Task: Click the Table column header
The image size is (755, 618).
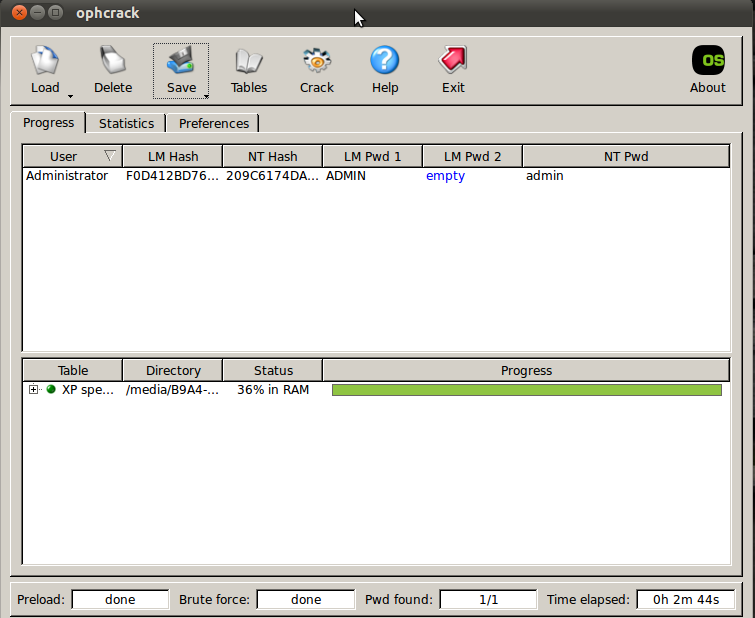Action: pos(73,370)
